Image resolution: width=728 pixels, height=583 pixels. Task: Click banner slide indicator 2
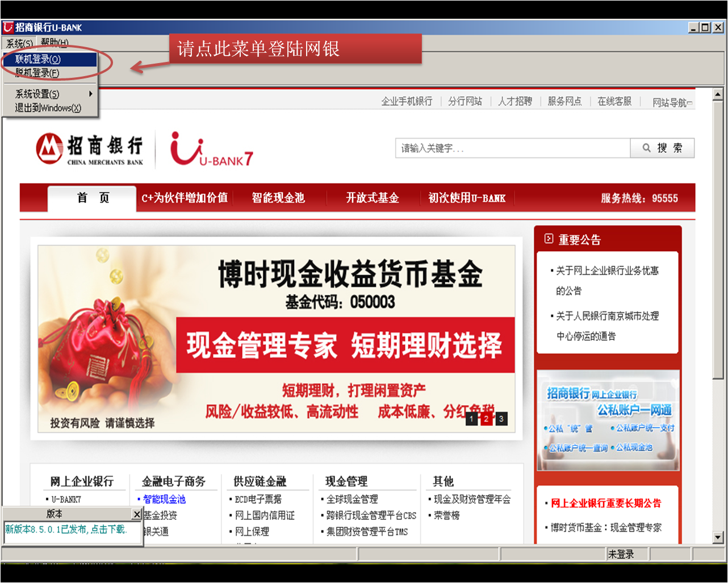[x=486, y=419]
